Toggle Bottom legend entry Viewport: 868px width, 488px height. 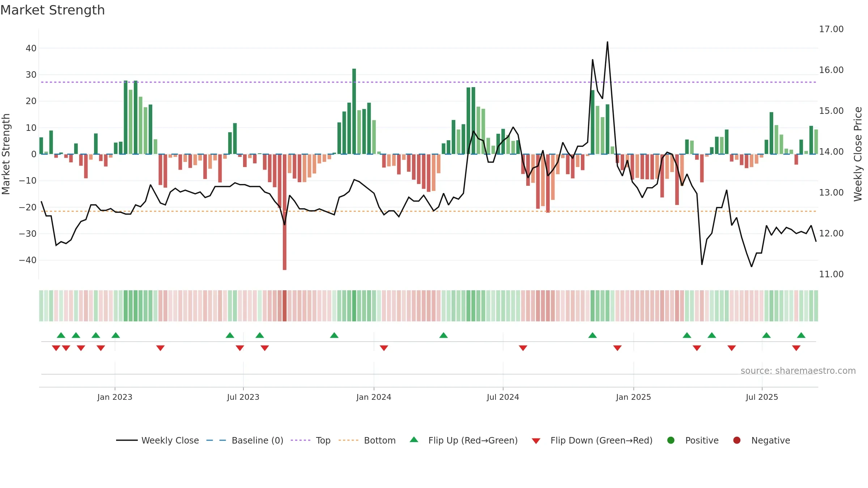point(367,440)
